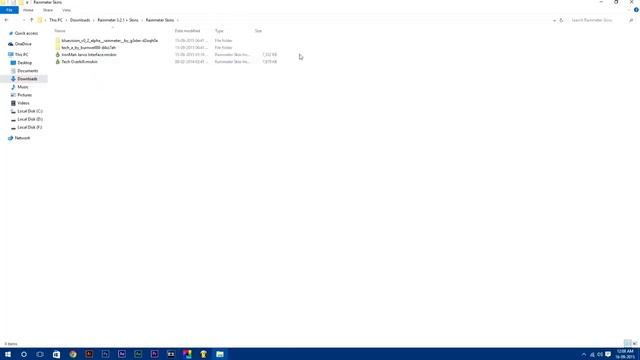The height and width of the screenshot is (360, 640).
Task: Click 'Downloads' in the address path
Action: [80, 20]
